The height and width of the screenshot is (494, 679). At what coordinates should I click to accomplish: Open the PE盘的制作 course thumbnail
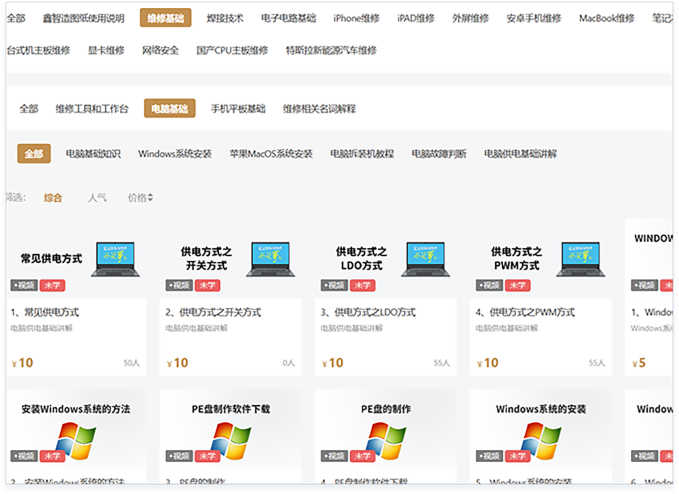[x=385, y=431]
